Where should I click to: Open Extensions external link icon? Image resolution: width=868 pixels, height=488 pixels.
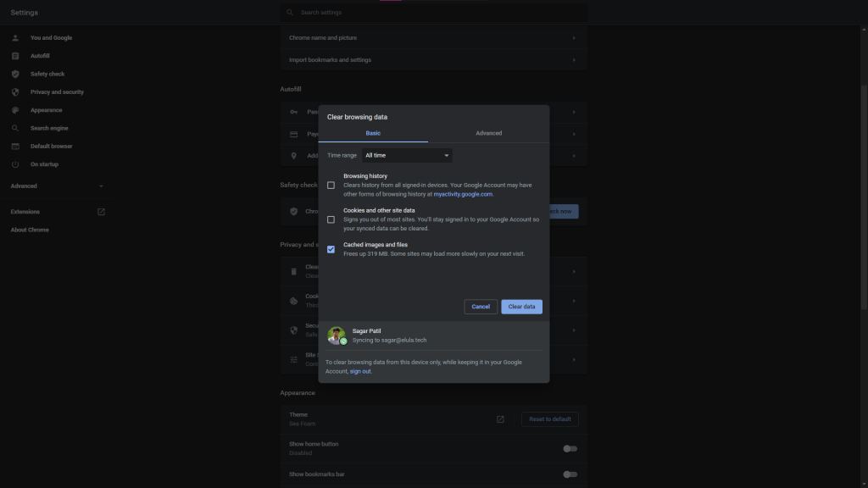pyautogui.click(x=102, y=212)
